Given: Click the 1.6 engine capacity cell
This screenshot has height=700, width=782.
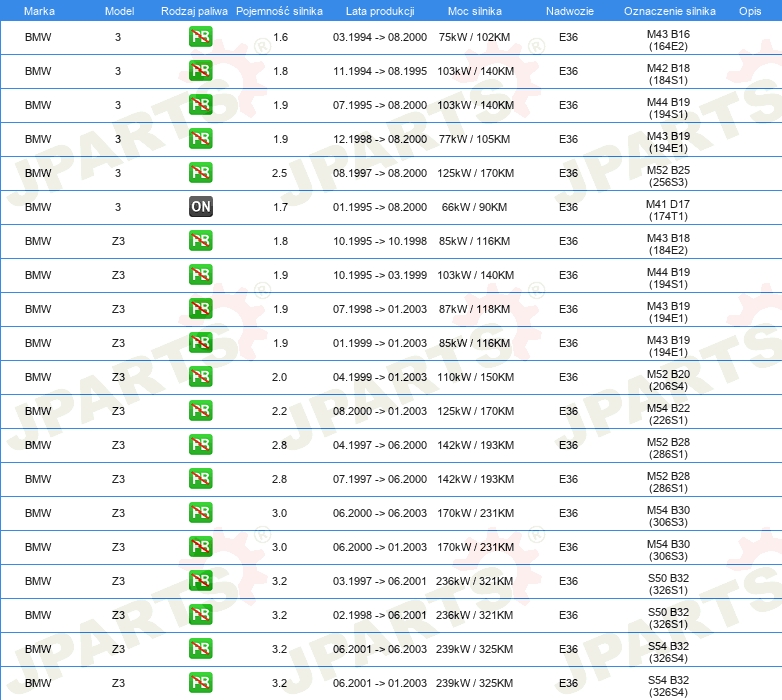Looking at the screenshot, I should [x=280, y=37].
